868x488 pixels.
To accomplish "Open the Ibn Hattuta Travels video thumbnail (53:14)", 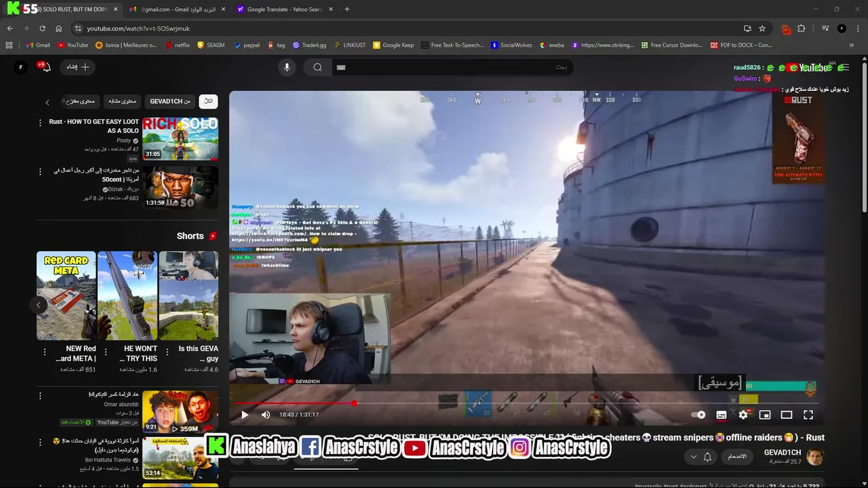I will (180, 457).
